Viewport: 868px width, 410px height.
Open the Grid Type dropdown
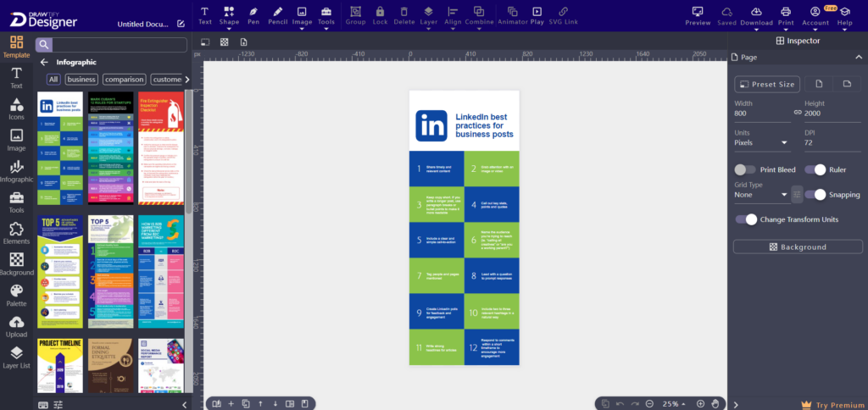tap(762, 195)
